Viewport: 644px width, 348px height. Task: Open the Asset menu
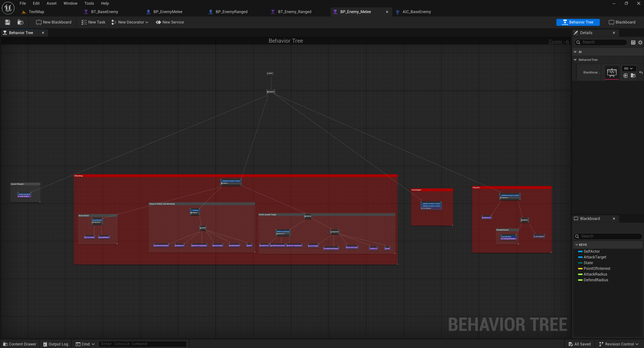[52, 3]
